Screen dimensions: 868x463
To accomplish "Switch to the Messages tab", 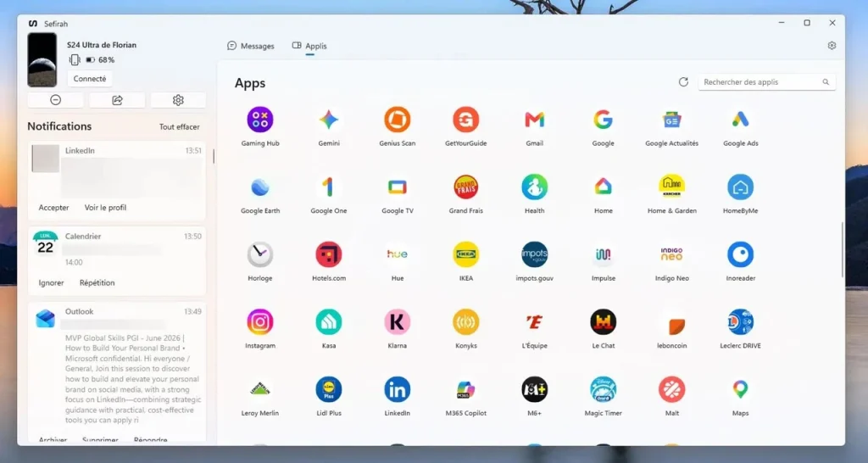I will (x=251, y=46).
